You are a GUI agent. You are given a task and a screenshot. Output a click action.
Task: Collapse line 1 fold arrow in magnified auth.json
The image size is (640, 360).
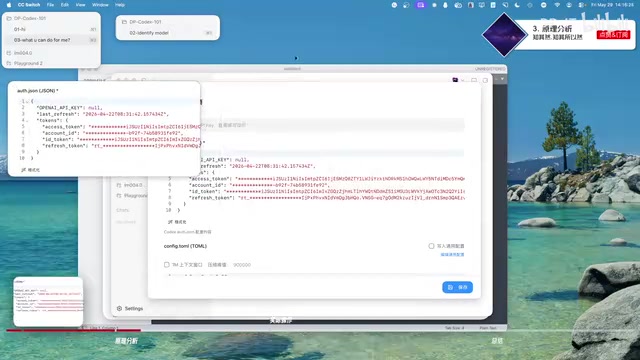(28, 101)
